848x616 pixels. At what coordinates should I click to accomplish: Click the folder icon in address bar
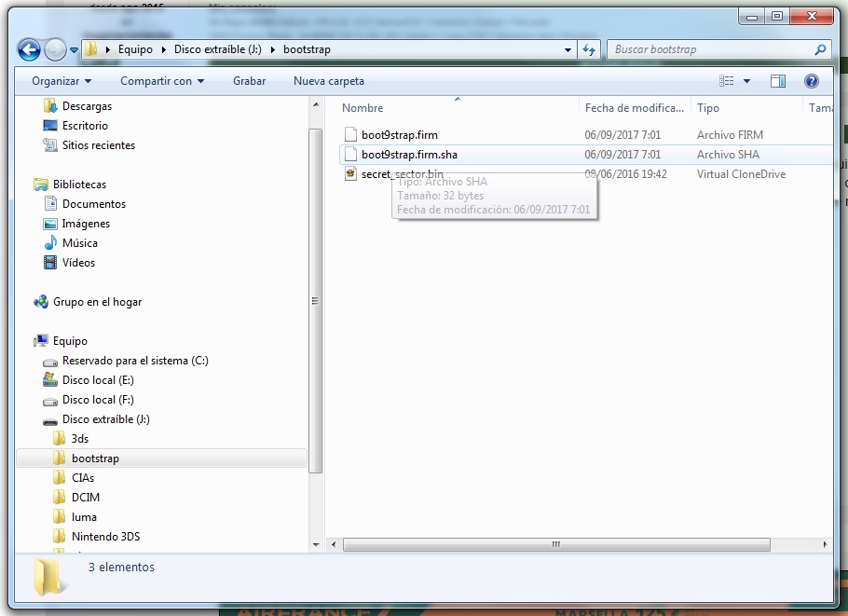coord(91,49)
